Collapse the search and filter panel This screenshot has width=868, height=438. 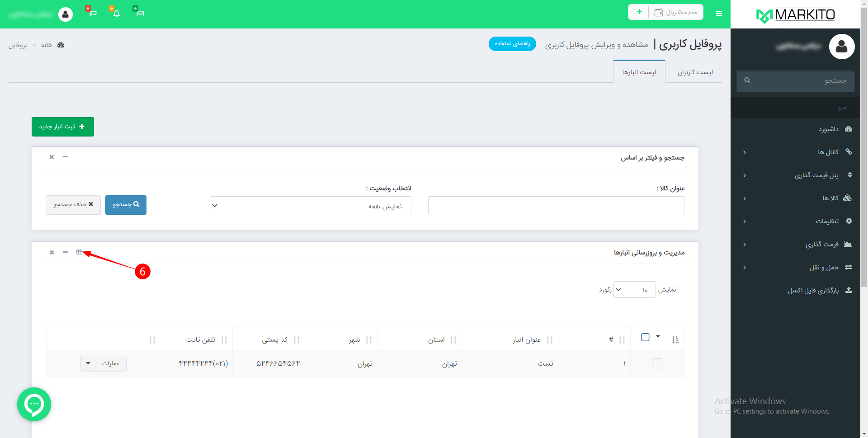(x=65, y=157)
